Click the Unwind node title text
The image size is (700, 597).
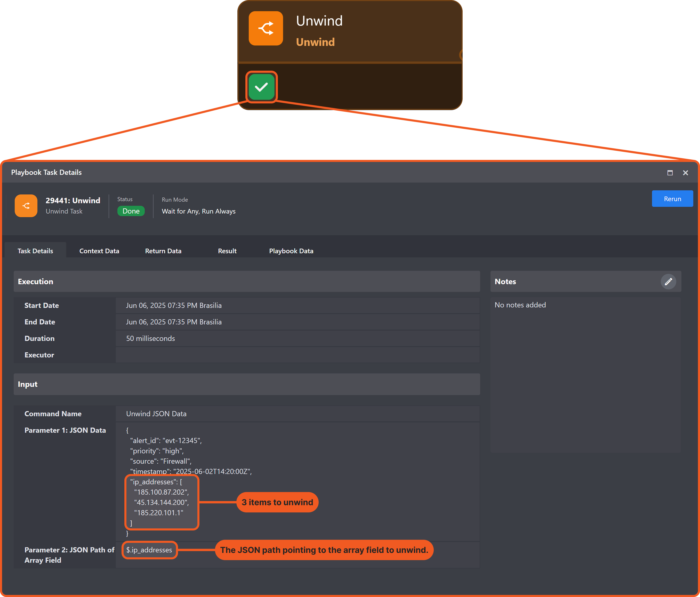pos(319,21)
